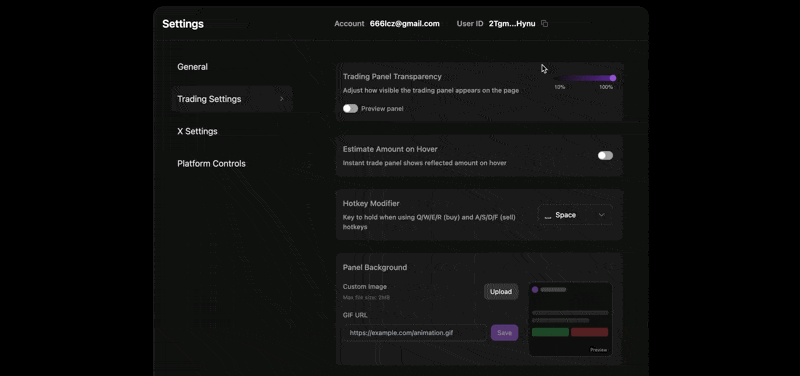
Task: Click the Panel Background heading
Action: 374,267
